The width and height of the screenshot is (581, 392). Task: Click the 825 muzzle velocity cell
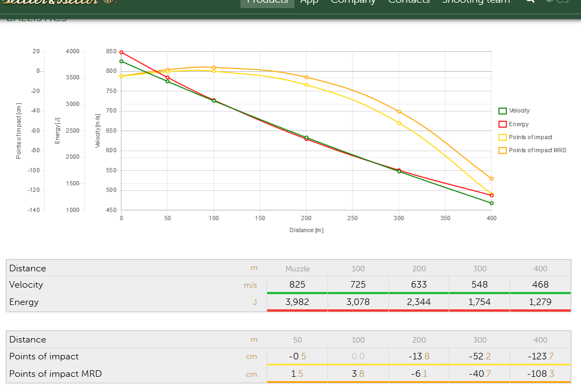click(x=298, y=284)
